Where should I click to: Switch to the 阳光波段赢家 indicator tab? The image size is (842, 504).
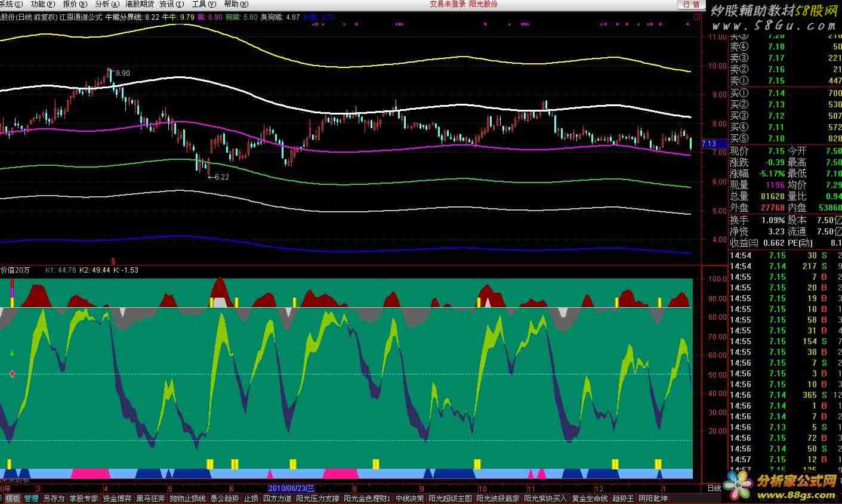[498, 498]
